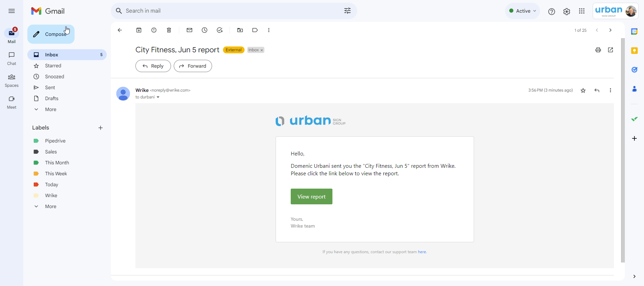
Task: Click the green View report button
Action: (x=312, y=196)
